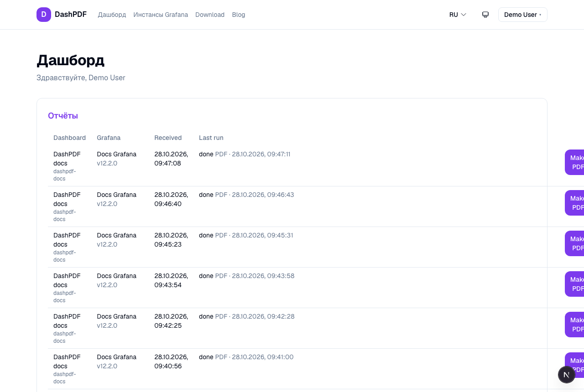
Task: Click last run status ending 09:43:58
Action: (247, 276)
